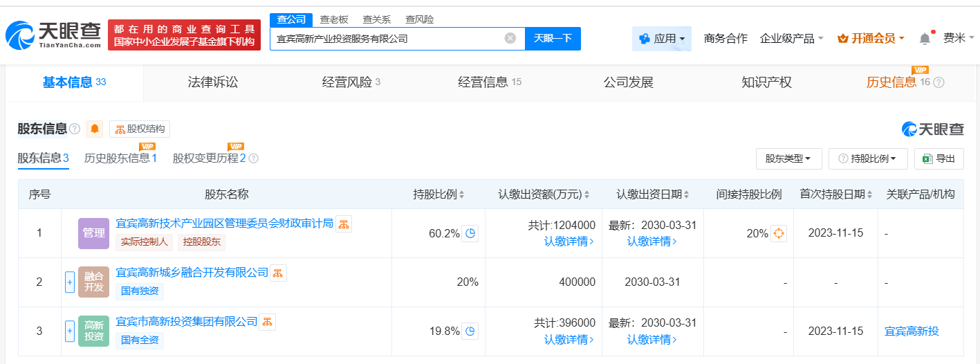This screenshot has width=980, height=364.
Task: Click the orange bell alert beside 股东信息
Action: 95,129
